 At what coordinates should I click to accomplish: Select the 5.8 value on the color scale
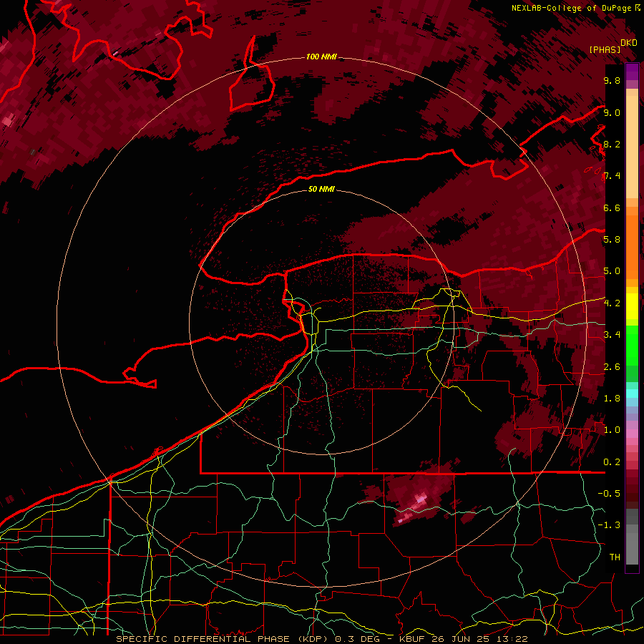tap(612, 240)
